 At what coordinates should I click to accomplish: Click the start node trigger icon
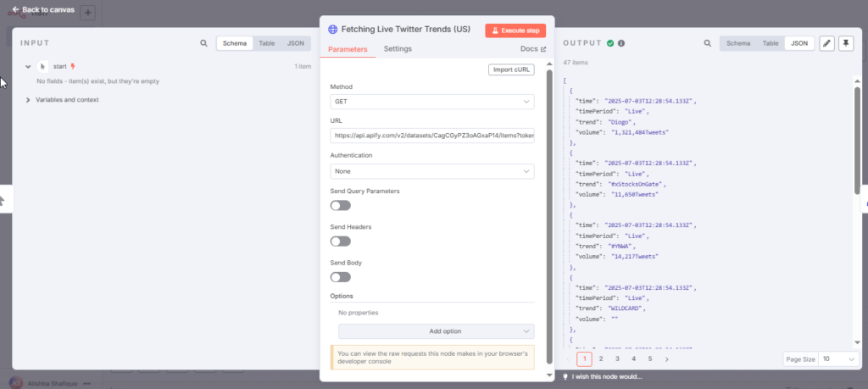[42, 66]
